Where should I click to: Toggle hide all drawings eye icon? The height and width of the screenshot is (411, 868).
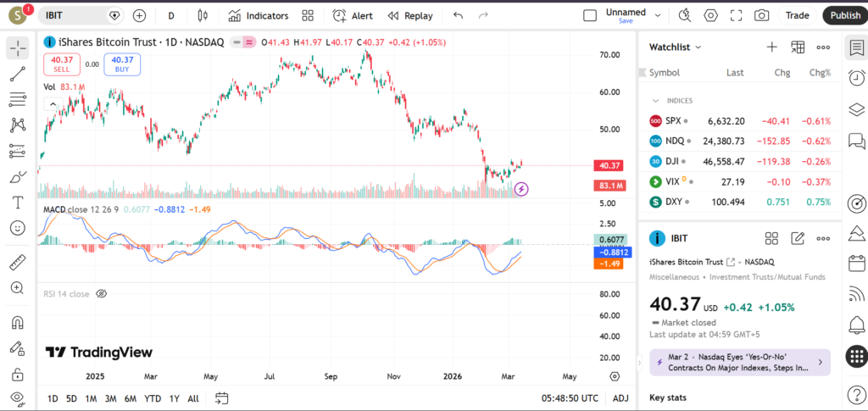17,397
